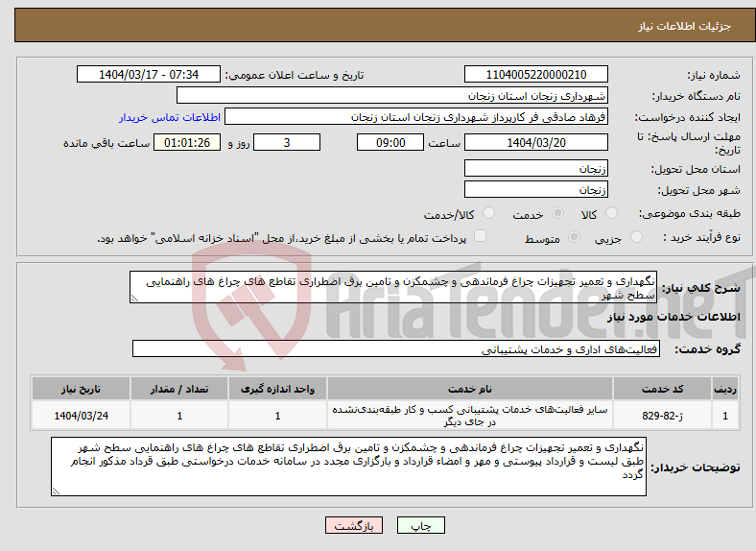Screen dimensions: 756x551
Task: Select the متوسط purchase type radio
Action: tap(574, 237)
